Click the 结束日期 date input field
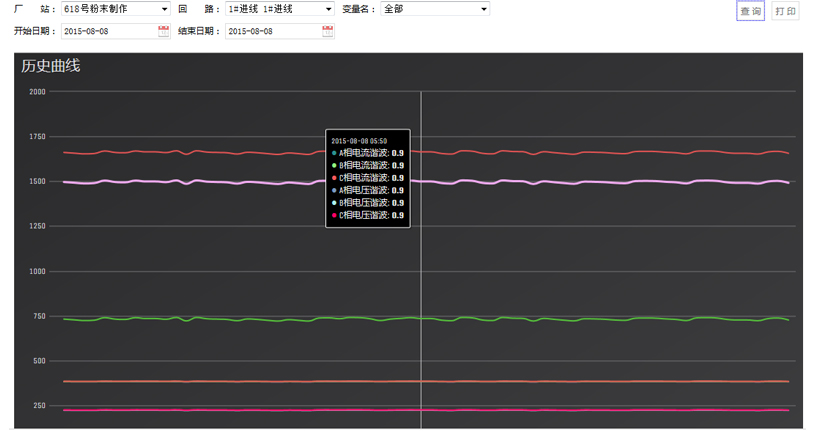The width and height of the screenshot is (814, 431). pos(272,31)
